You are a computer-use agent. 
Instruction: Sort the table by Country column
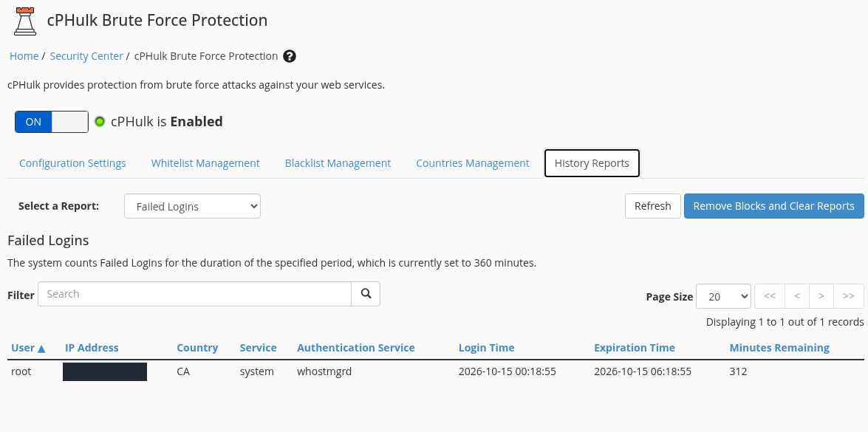(x=197, y=348)
